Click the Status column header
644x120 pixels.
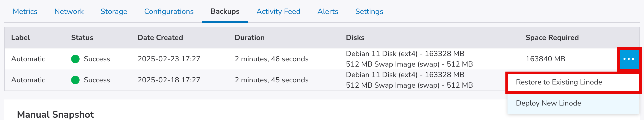(82, 38)
